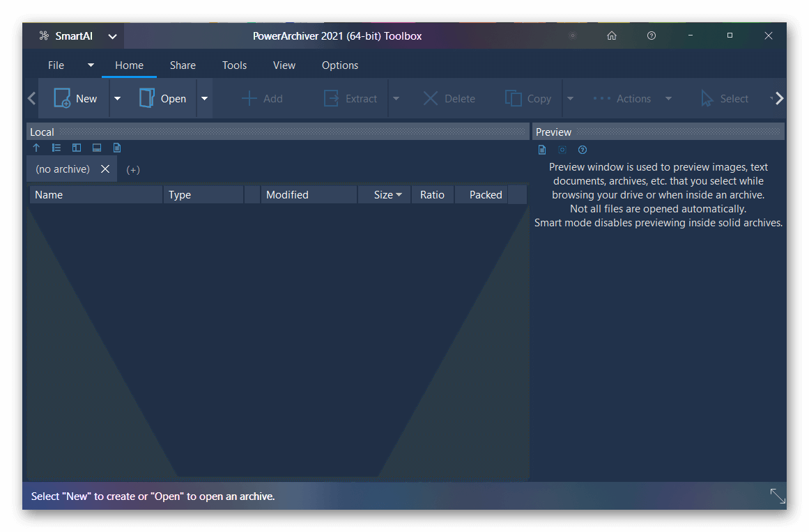Screen dimensions: 809x532
Task: Click the Add files toolbar button
Action: coord(262,98)
